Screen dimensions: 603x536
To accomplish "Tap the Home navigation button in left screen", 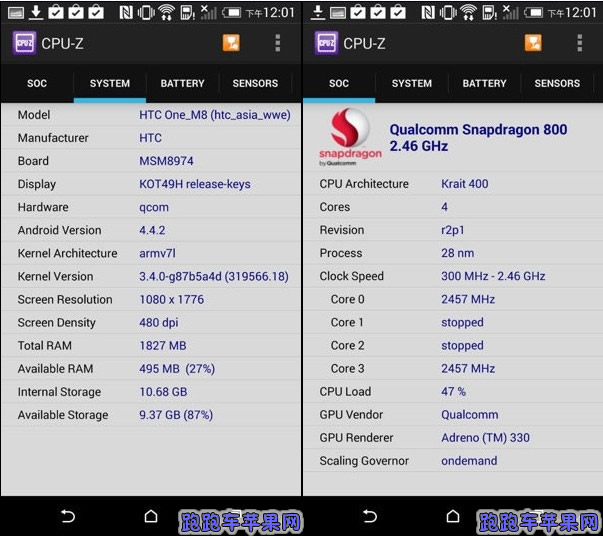I will pyautogui.click(x=151, y=516).
